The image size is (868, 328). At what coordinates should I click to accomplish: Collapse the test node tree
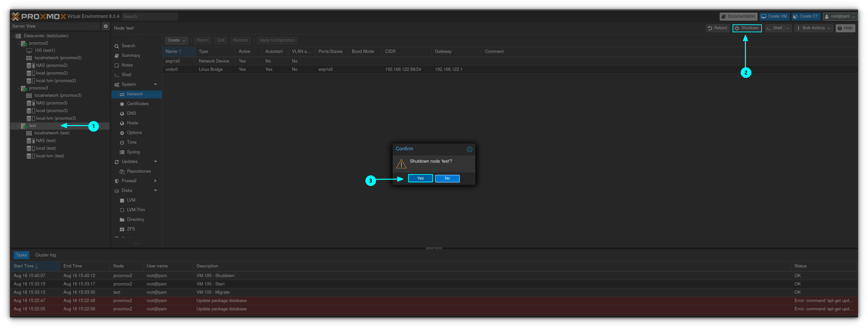[19, 126]
